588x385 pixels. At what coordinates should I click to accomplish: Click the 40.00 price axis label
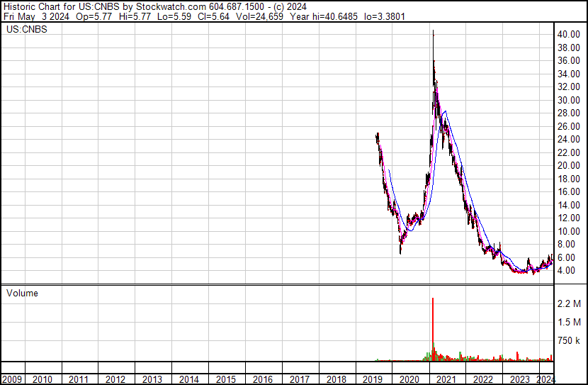tap(568, 34)
